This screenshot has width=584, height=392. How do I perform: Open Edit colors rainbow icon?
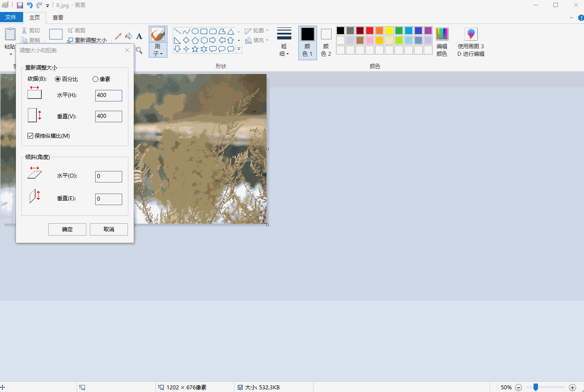(442, 34)
